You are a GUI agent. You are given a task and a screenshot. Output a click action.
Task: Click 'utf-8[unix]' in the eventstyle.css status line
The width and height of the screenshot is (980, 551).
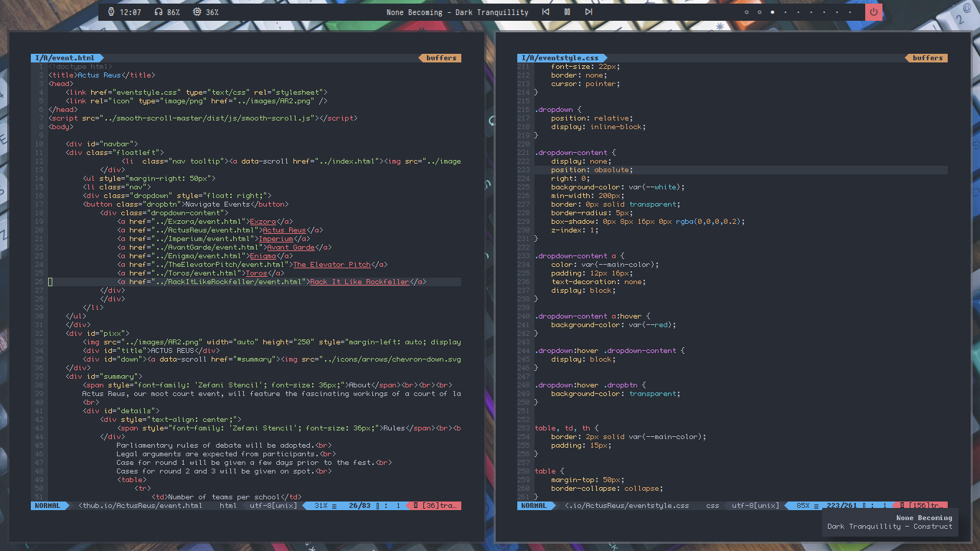point(755,506)
